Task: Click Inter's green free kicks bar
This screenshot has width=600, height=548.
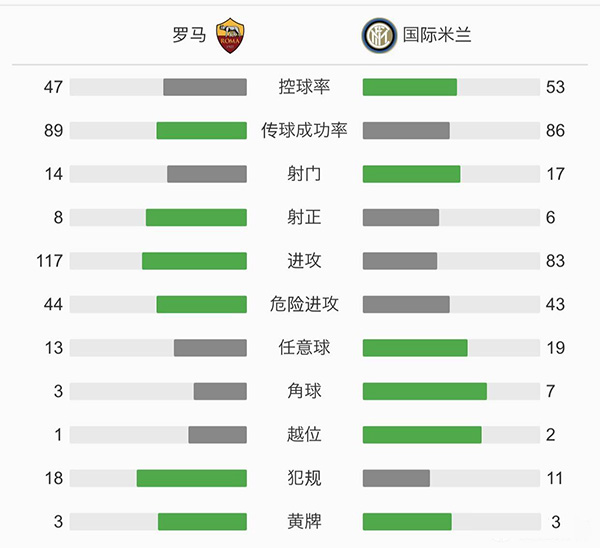Action: [415, 348]
